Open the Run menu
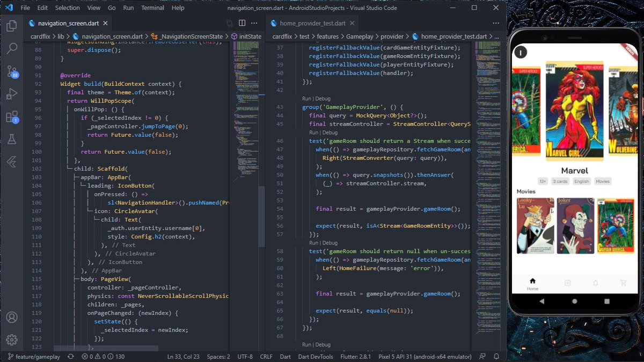The width and height of the screenshot is (644, 362). tap(128, 8)
